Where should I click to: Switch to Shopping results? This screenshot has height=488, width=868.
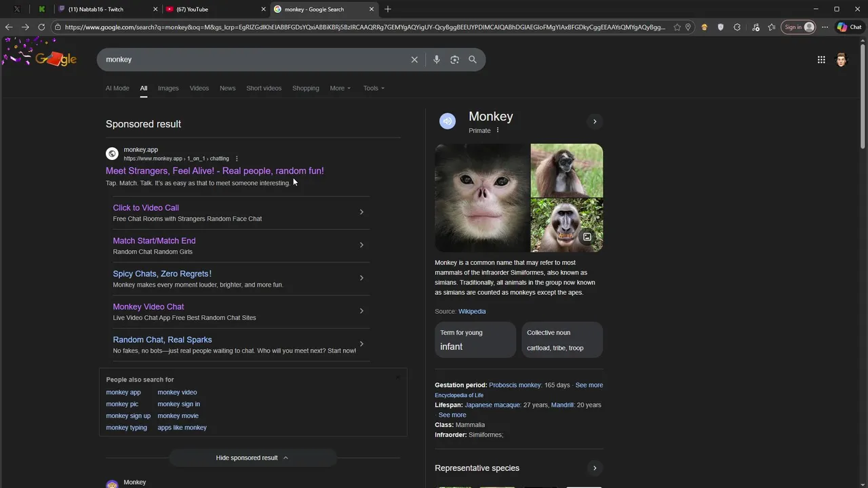pyautogui.click(x=306, y=88)
